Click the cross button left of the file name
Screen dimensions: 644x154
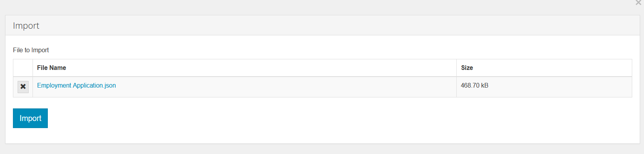23,87
